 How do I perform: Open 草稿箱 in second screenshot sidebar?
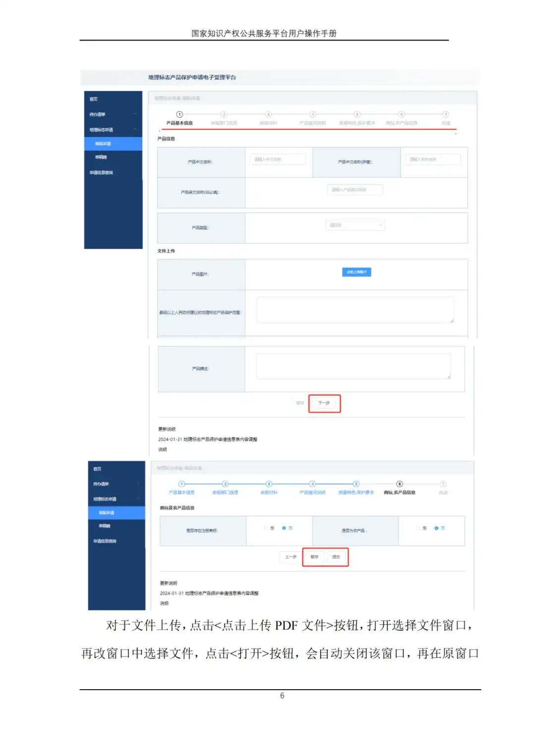coord(105,526)
